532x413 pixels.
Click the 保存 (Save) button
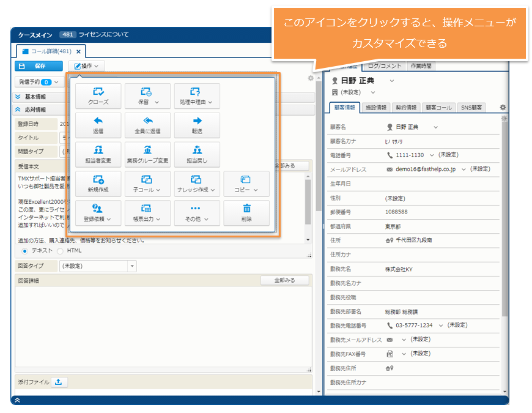pos(38,66)
